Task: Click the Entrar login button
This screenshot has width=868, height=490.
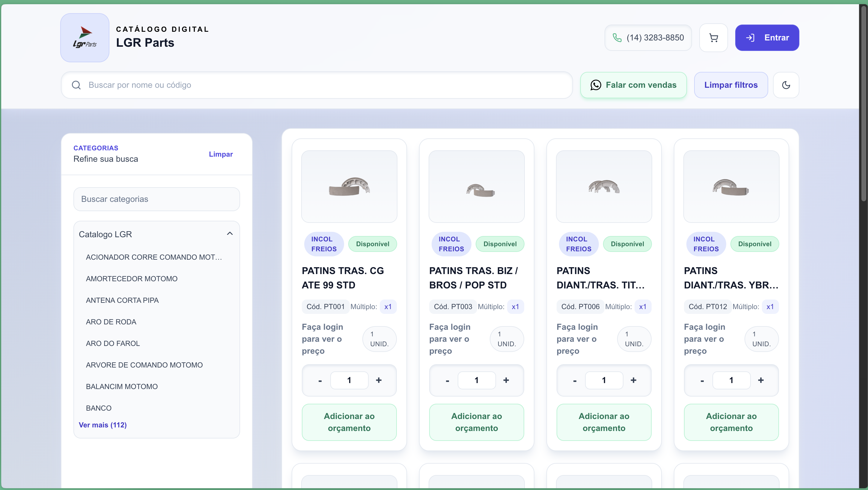Action: [x=767, y=38]
